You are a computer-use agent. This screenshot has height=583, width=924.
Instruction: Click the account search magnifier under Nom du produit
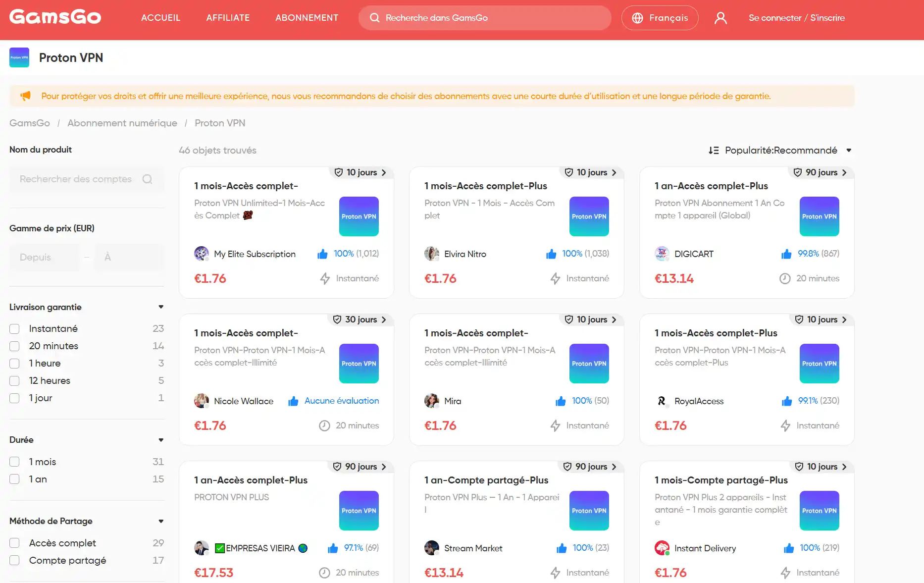pos(147,179)
